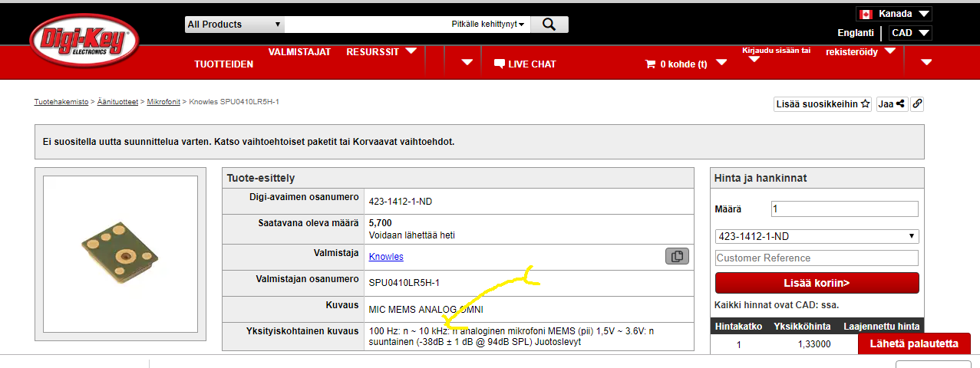Open the CAD currency dropdown

911,33
